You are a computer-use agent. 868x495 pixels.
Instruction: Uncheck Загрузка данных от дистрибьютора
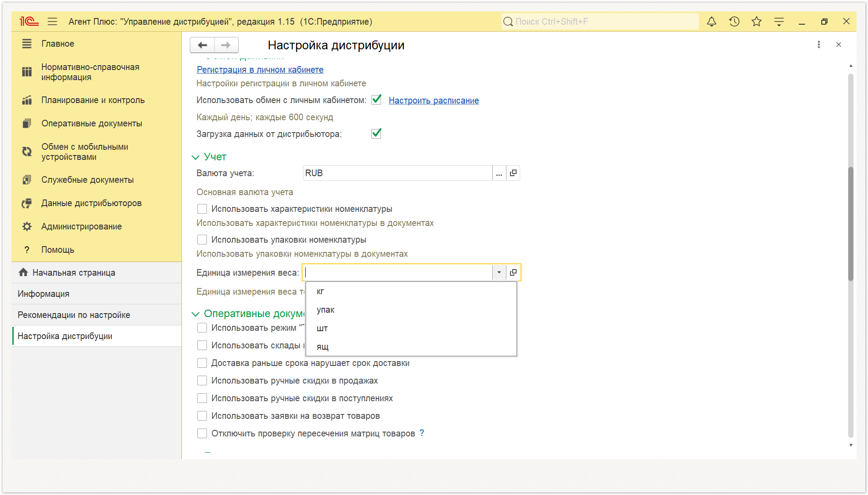[376, 134]
